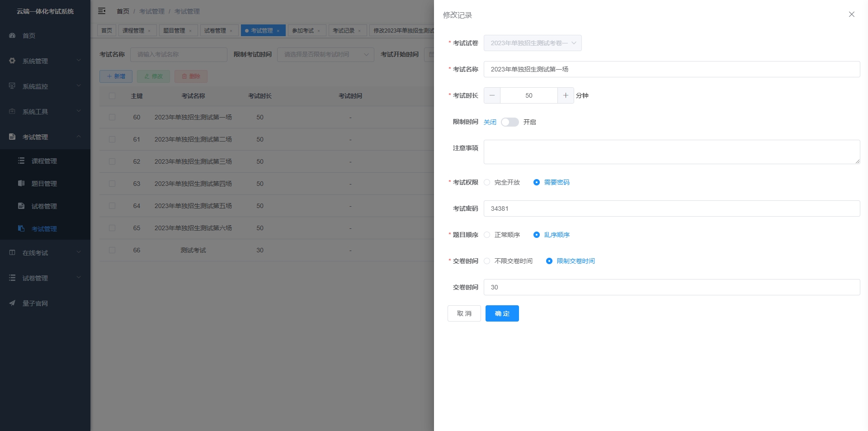Close the 题目管理 tab with its x
Viewport: 868px width, 431px height.
[190, 31]
